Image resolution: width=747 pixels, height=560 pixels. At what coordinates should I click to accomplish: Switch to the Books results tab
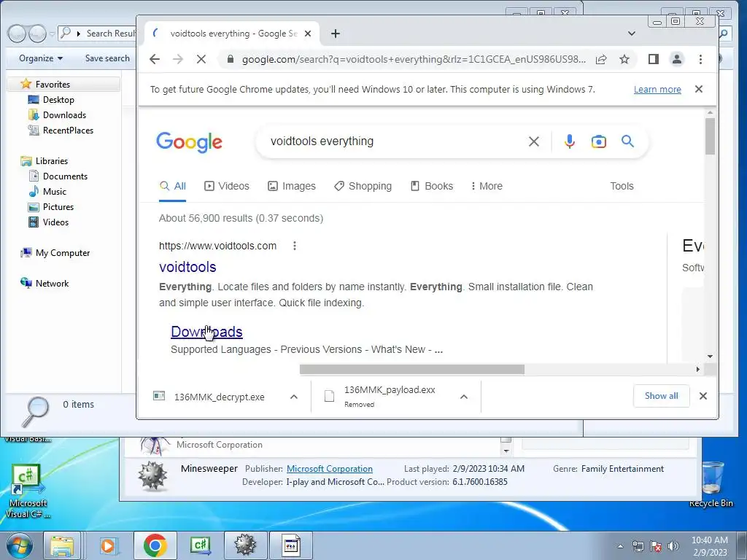[432, 186]
